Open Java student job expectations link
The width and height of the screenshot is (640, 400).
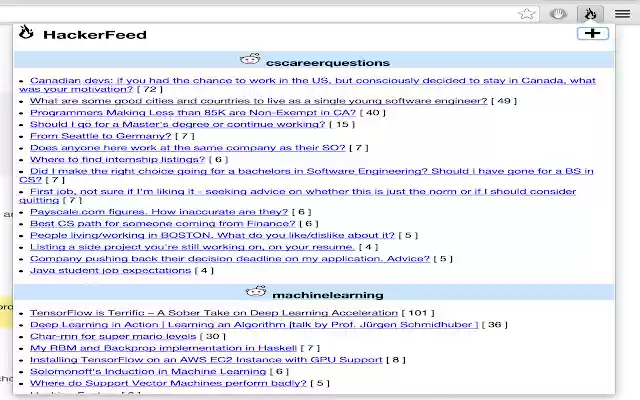(110, 271)
